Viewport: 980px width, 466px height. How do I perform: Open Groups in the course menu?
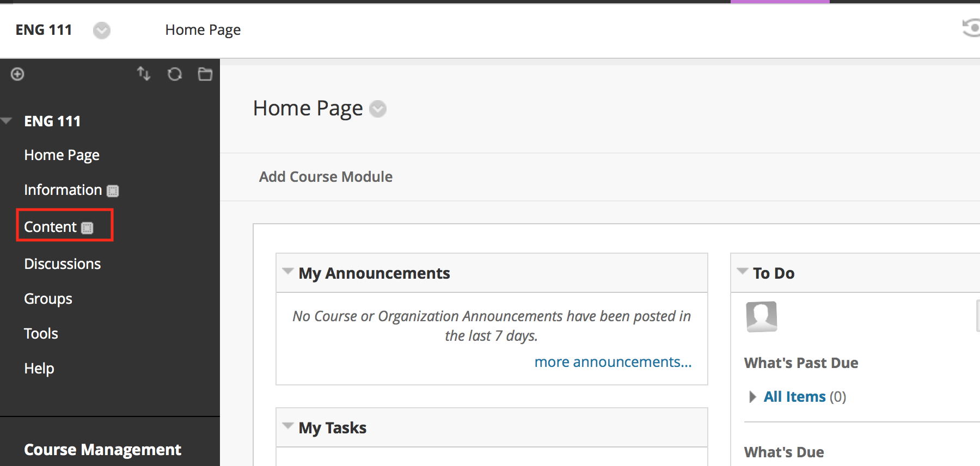point(48,299)
